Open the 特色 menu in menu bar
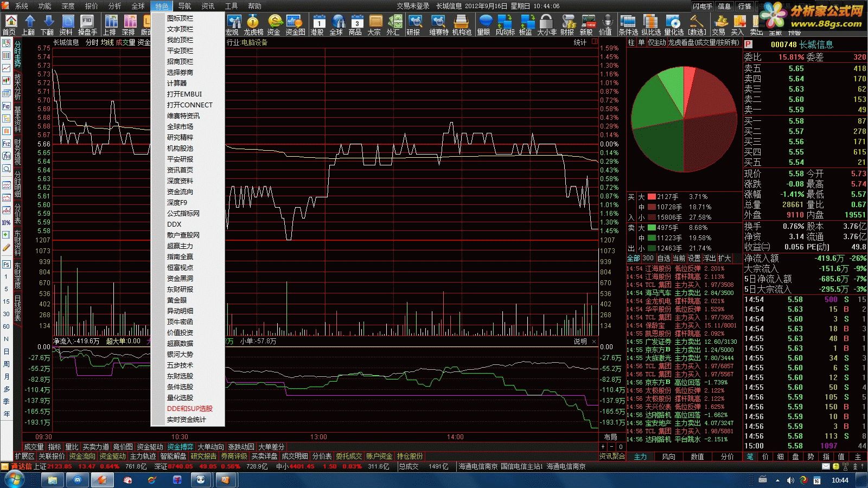Viewport: 868px width, 488px height. [x=162, y=6]
